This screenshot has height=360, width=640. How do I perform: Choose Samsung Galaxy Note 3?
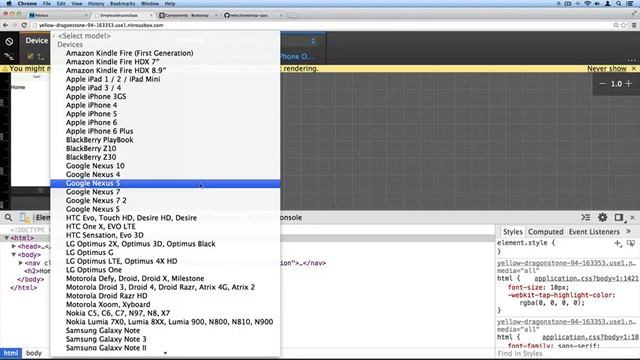pyautogui.click(x=165, y=339)
